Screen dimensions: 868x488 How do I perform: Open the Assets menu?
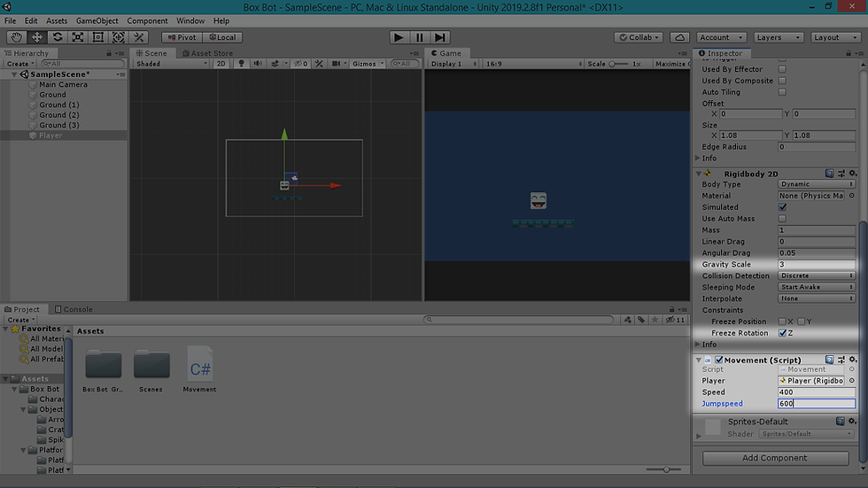(x=57, y=20)
